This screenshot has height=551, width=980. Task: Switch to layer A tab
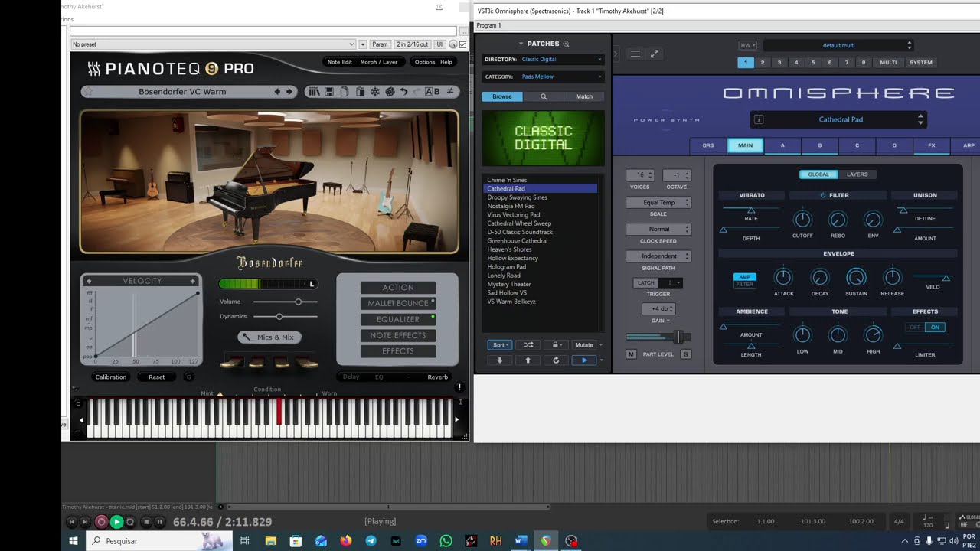pos(782,145)
